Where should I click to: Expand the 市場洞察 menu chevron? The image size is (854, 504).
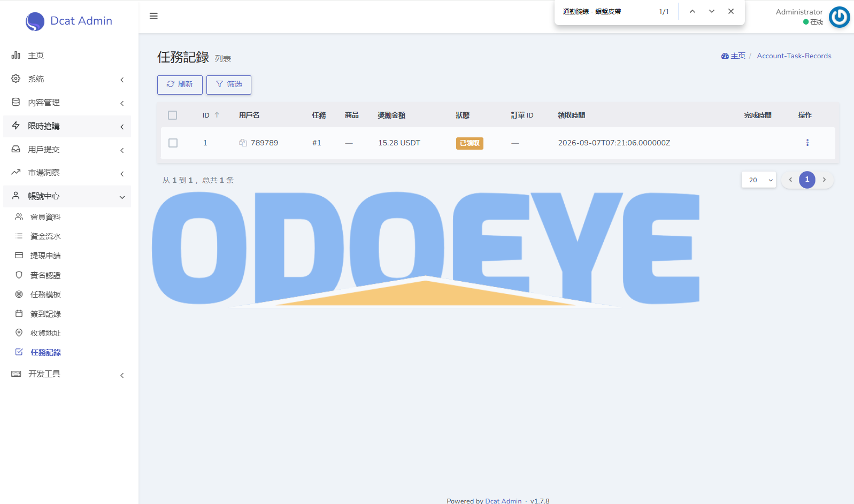[122, 174]
